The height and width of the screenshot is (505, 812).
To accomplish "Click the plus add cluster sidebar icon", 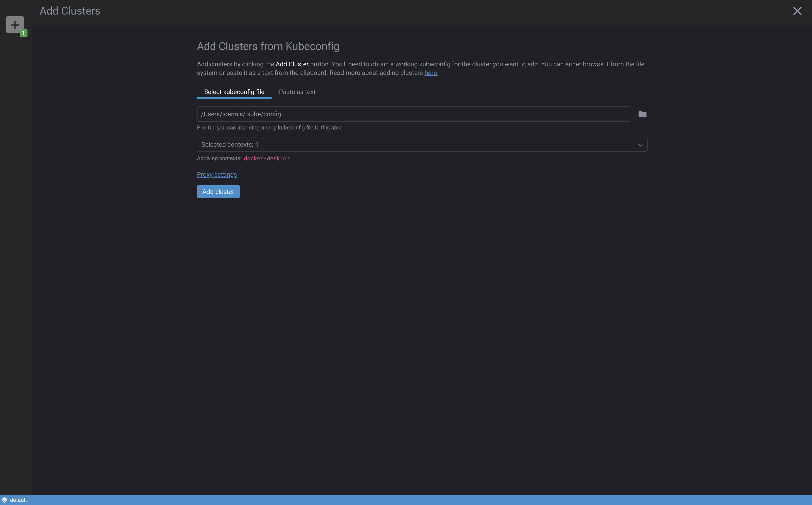I will pyautogui.click(x=15, y=25).
